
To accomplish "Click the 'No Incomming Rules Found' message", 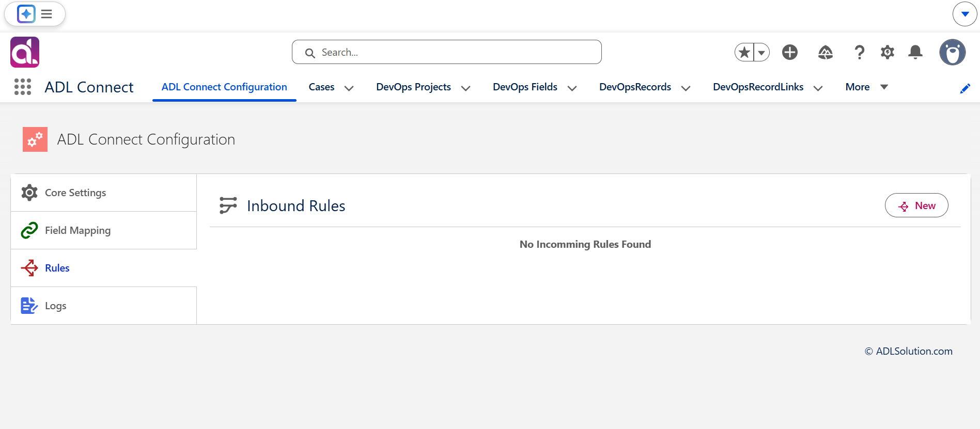I will pyautogui.click(x=585, y=244).
